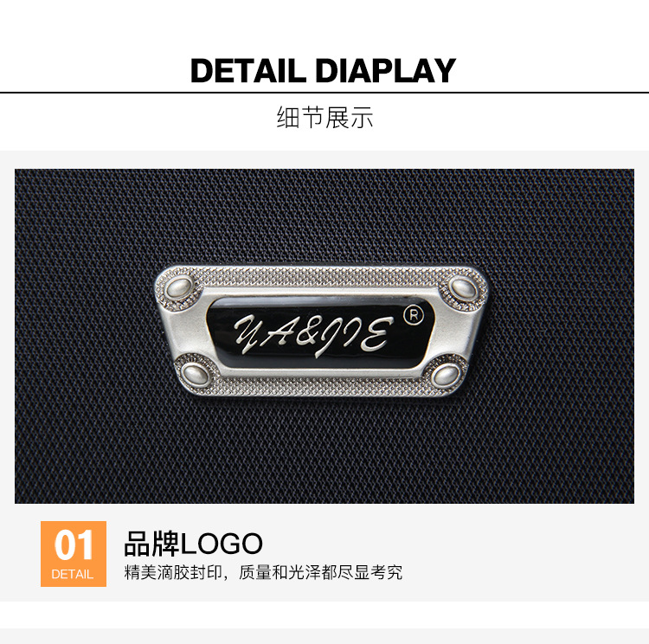649x644 pixels.
Task: Click the DETAIL DIAPLAY heading
Action: point(323,71)
